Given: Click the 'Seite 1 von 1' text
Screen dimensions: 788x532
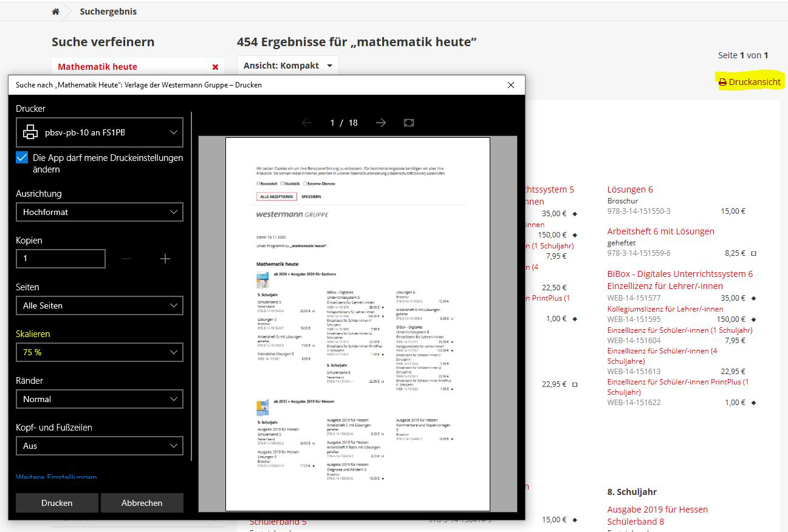Looking at the screenshot, I should click(743, 55).
